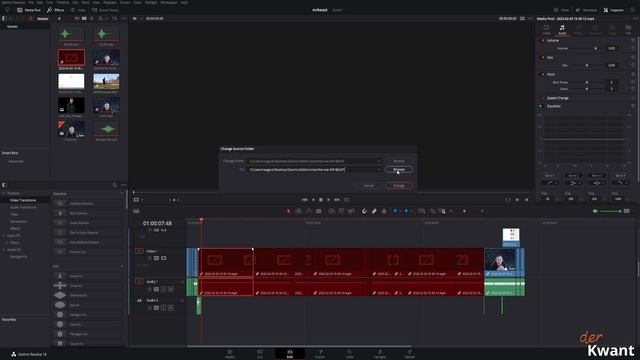Click Browse next to Change From path
Viewport: 640px width, 360px height.
click(x=399, y=161)
